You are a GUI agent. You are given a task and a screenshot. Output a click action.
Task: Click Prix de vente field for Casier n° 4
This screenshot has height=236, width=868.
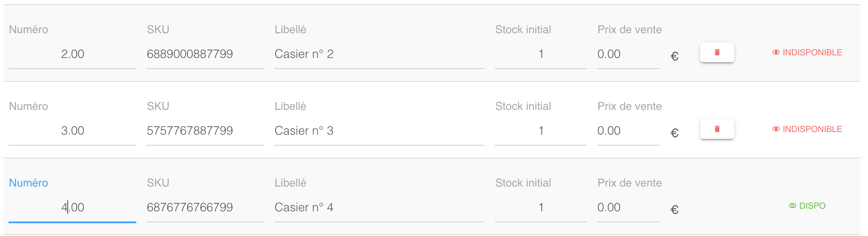click(x=628, y=207)
